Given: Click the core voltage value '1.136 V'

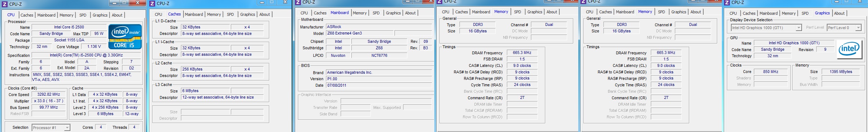Looking at the screenshot, I should click(94, 47).
